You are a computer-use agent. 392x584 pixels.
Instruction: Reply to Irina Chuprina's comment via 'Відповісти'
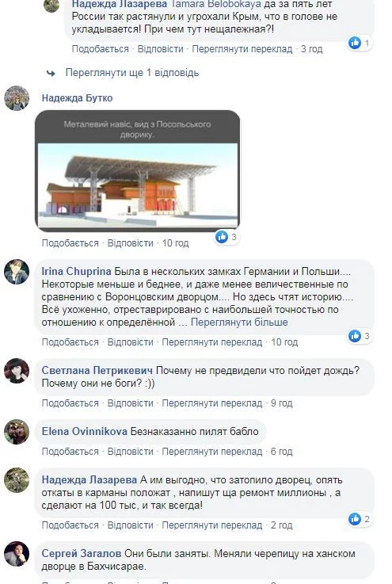pyautogui.click(x=131, y=342)
